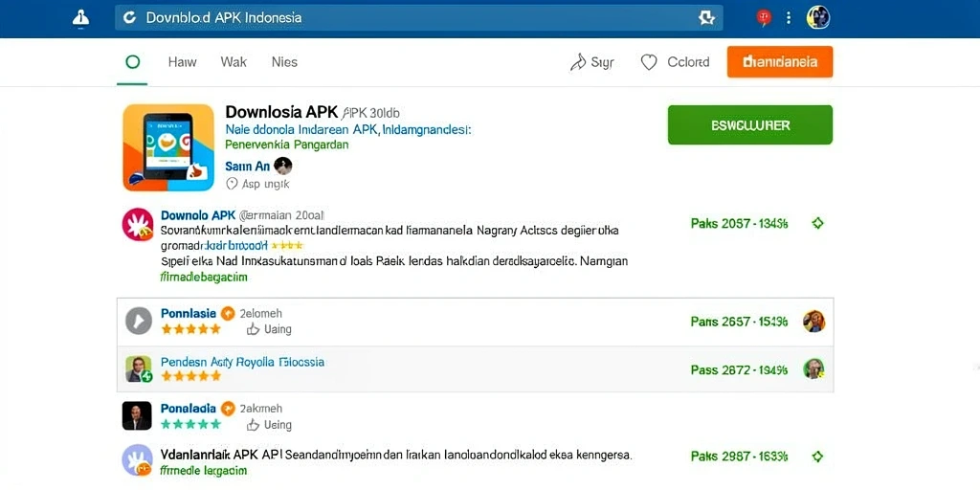980x490 pixels.
Task: Open the Downolo APK result title
Action: [198, 215]
